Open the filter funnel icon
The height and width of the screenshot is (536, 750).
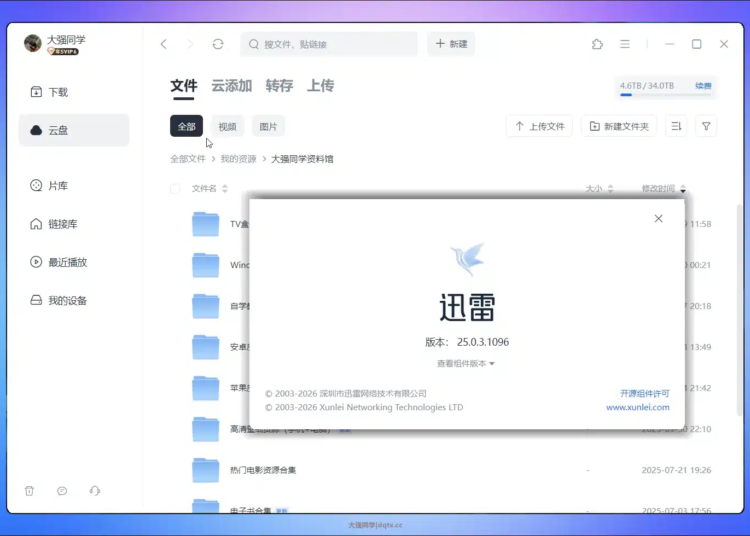point(706,126)
